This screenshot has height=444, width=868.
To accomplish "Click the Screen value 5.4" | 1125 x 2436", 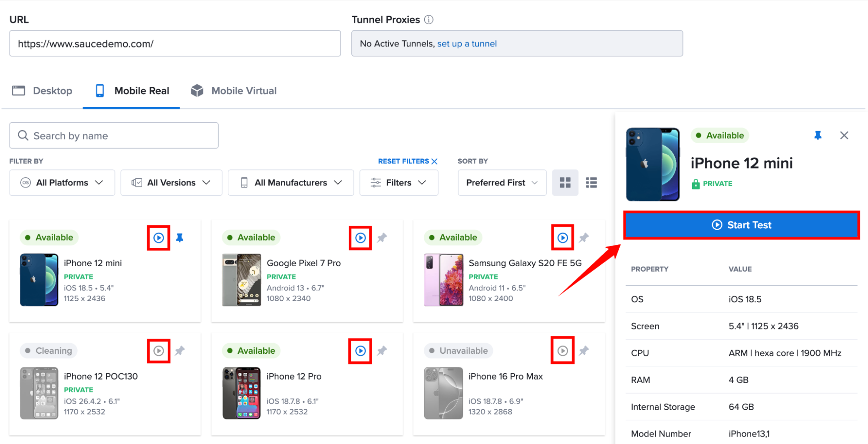I will [763, 326].
